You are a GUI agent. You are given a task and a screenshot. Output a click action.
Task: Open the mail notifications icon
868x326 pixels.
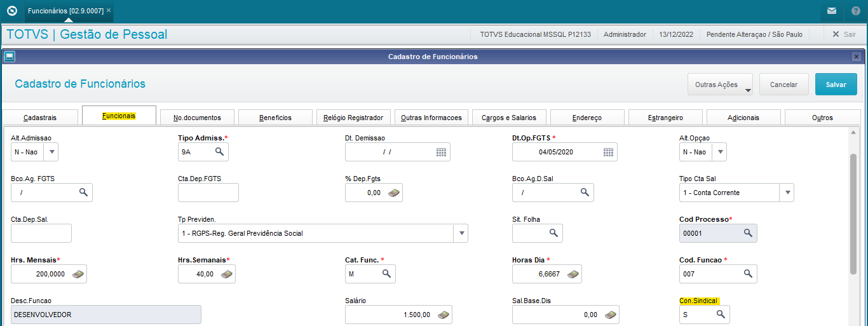(831, 11)
